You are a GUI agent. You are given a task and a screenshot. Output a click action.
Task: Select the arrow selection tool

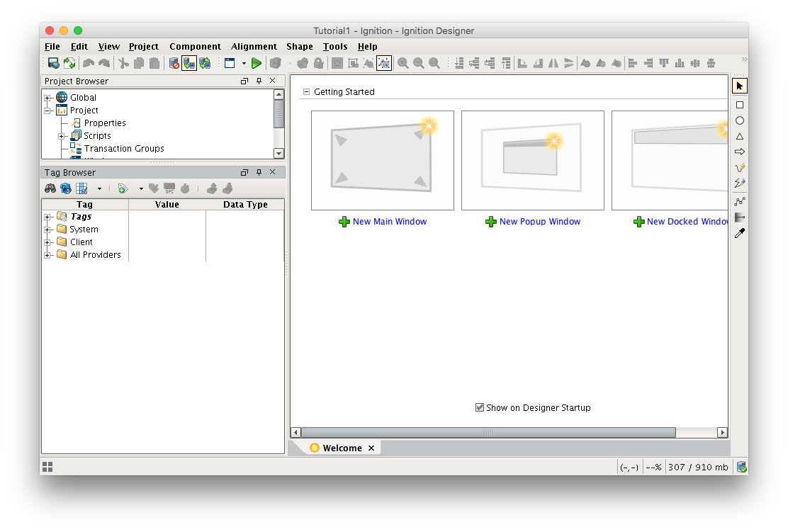pos(740,86)
